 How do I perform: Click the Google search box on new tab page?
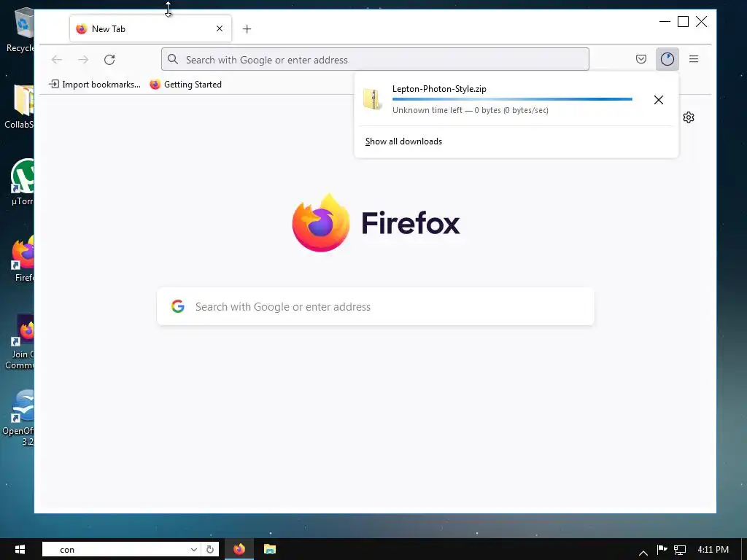[x=376, y=307]
